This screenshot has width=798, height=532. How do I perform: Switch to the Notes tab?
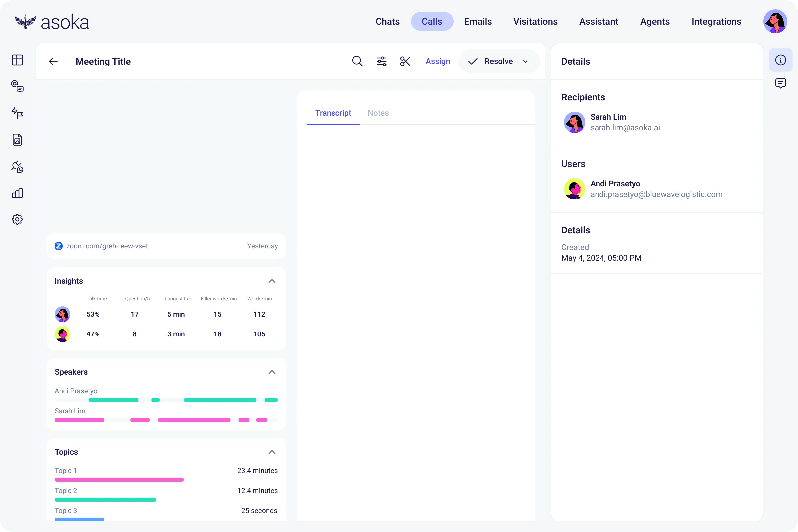[378, 113]
